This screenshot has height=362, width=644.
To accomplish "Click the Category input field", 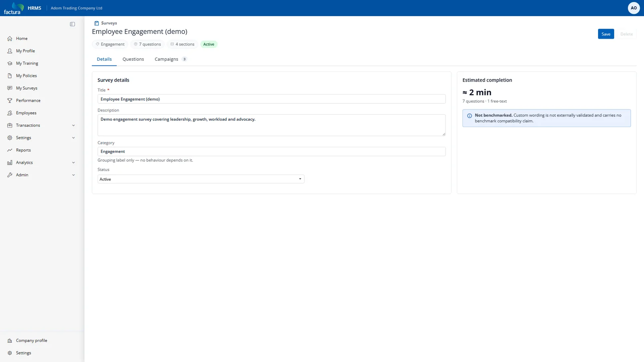I will tap(271, 151).
